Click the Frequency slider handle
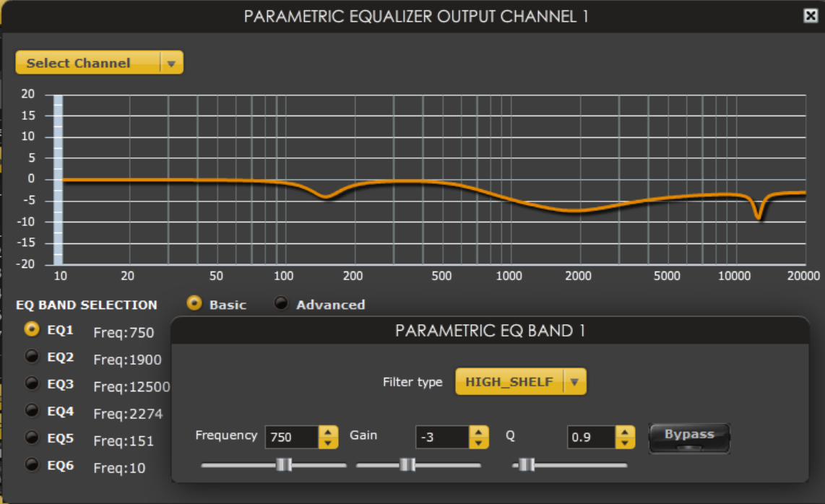Image resolution: width=825 pixels, height=504 pixels. 284,464
